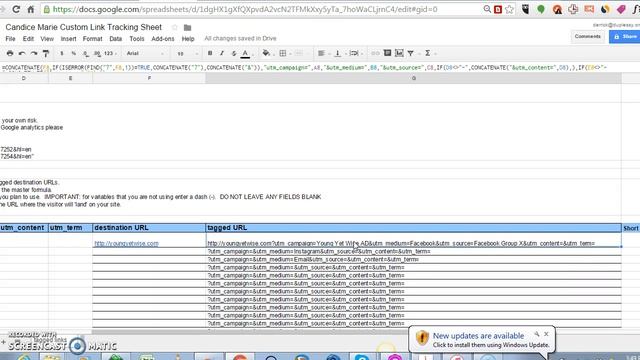This screenshot has height=360, width=640.
Task: Click the green Hangouts extension icon
Action: (x=541, y=9)
